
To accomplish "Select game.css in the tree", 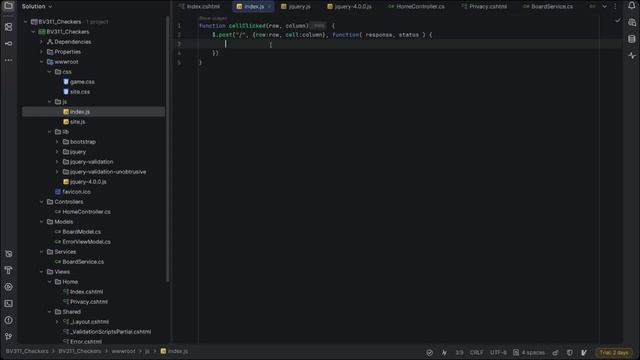I will [x=79, y=82].
